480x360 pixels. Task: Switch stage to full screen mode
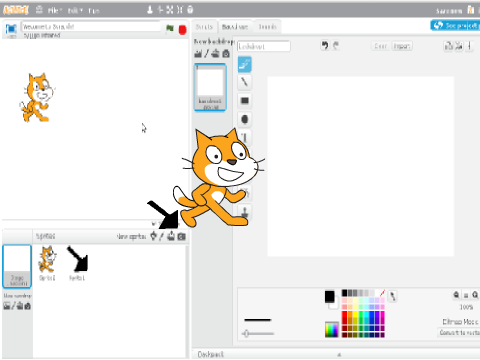11,29
